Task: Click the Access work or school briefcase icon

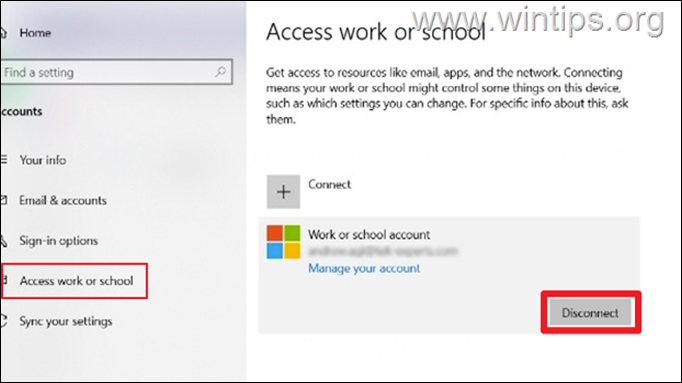Action: coord(4,280)
